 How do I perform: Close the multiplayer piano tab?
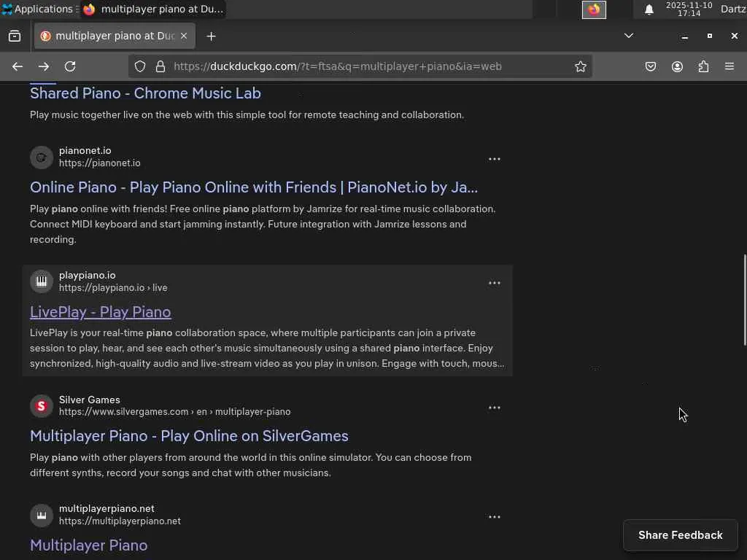[184, 36]
